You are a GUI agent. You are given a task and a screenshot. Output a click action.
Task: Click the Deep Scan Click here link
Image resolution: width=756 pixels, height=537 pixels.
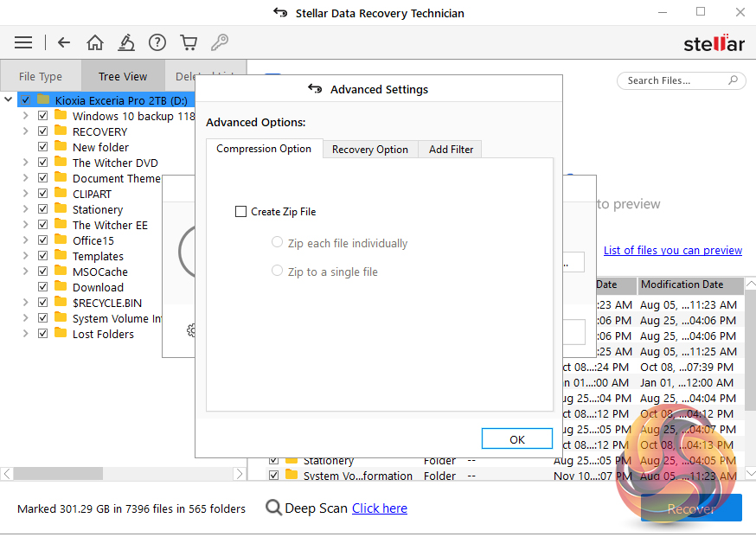(x=380, y=508)
